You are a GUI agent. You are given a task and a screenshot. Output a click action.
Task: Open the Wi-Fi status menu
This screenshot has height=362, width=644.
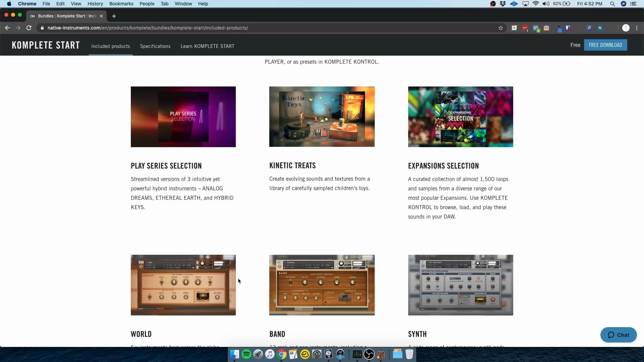536,4
